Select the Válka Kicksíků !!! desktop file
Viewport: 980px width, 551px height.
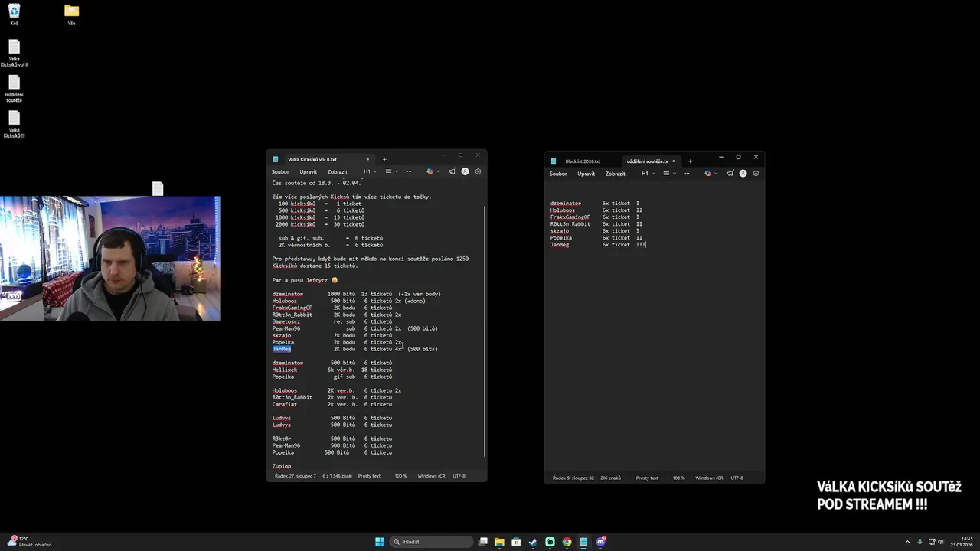click(x=14, y=124)
